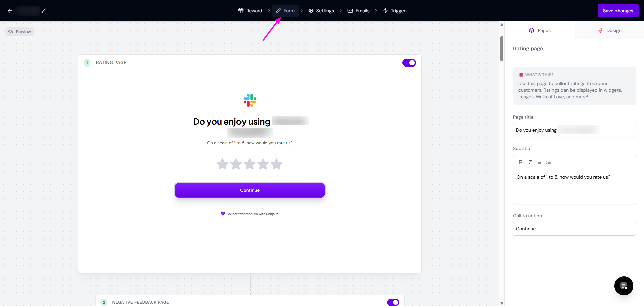This screenshot has width=644, height=306.
Task: Click the pencil icon to rename form
Action: 44,11
